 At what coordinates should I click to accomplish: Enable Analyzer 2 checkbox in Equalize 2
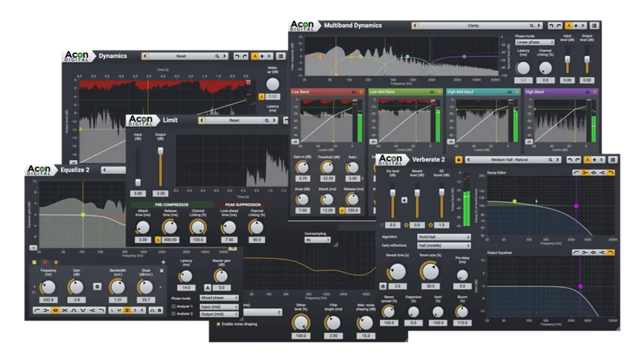click(x=173, y=314)
